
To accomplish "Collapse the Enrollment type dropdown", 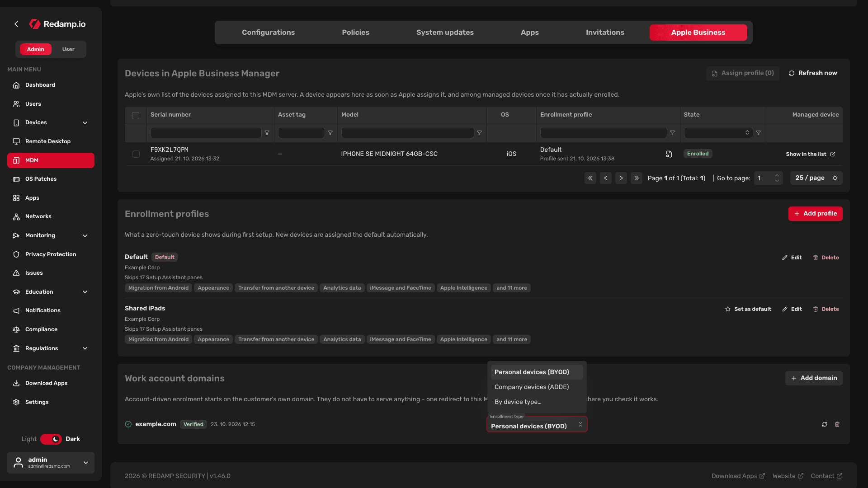I will tap(580, 424).
